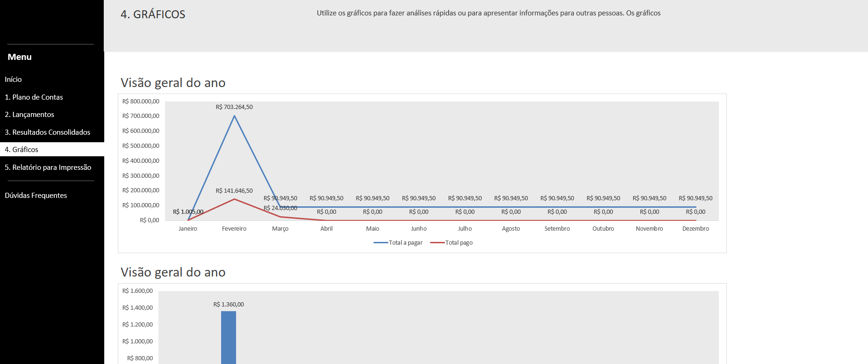This screenshot has width=868, height=364.
Task: Click the R$ 1.005,00 data label
Action: click(x=188, y=212)
